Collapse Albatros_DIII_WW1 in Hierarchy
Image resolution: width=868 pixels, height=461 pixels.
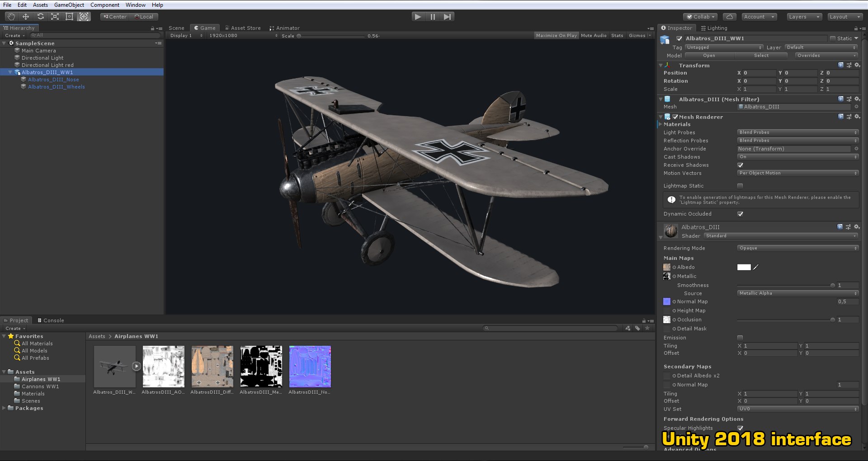pyautogui.click(x=10, y=72)
